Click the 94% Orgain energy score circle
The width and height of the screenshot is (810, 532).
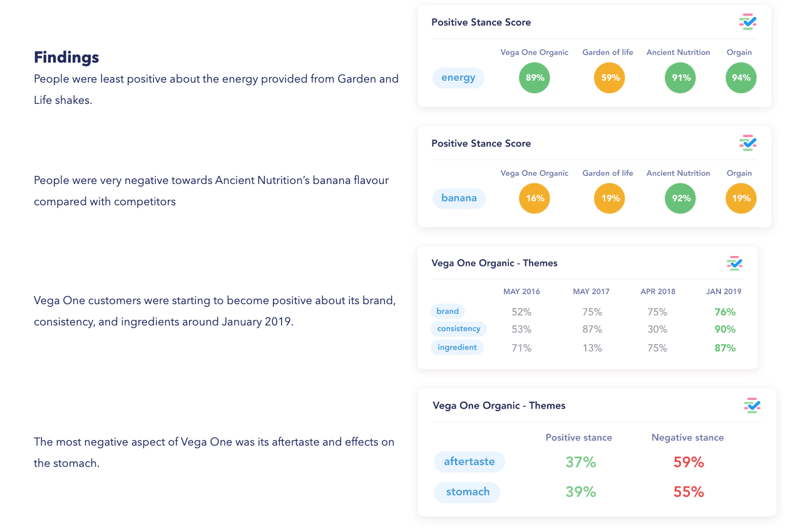tap(741, 78)
